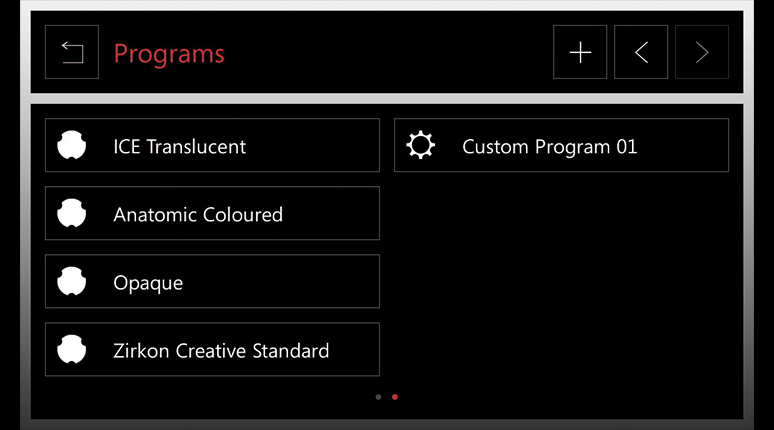Go back using the return arrow icon
The image size is (774, 430).
[72, 52]
